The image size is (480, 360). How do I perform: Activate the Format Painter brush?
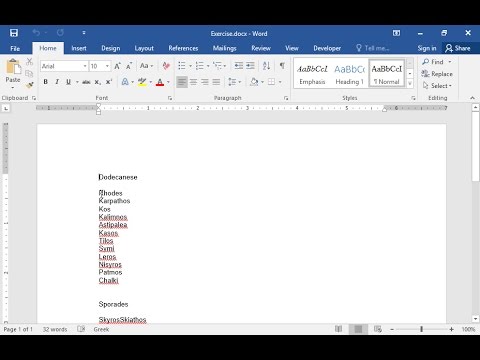[30, 85]
